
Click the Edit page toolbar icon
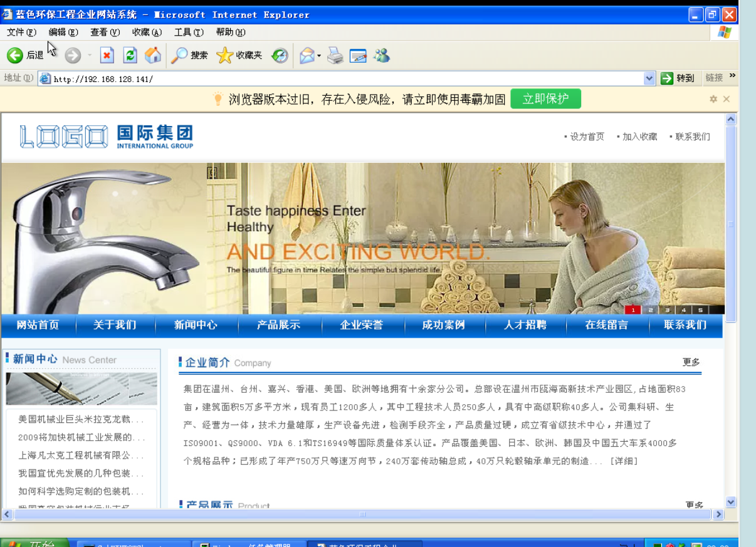pyautogui.click(x=358, y=56)
